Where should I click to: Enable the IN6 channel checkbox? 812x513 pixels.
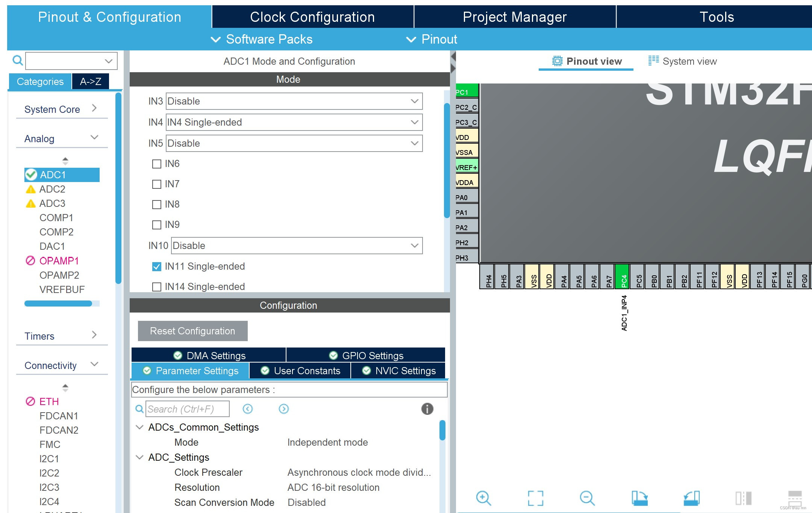[x=157, y=164]
